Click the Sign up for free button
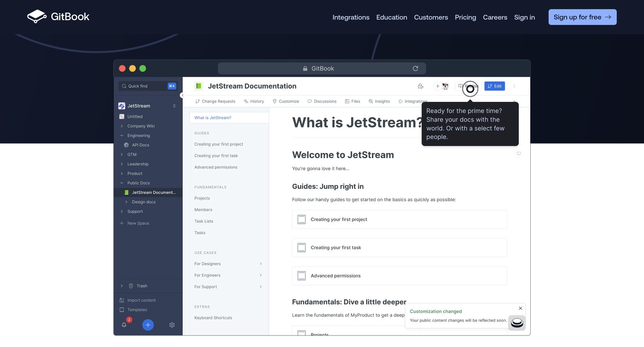The height and width of the screenshot is (347, 644). (583, 17)
